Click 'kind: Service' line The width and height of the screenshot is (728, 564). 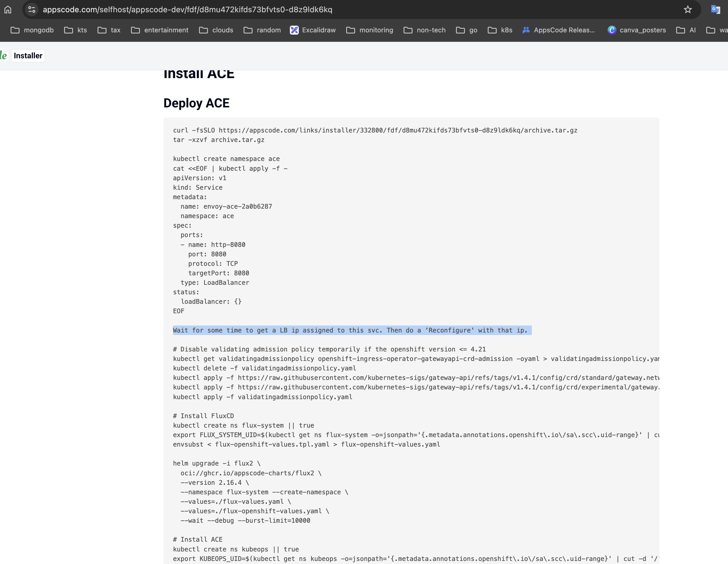tap(198, 187)
